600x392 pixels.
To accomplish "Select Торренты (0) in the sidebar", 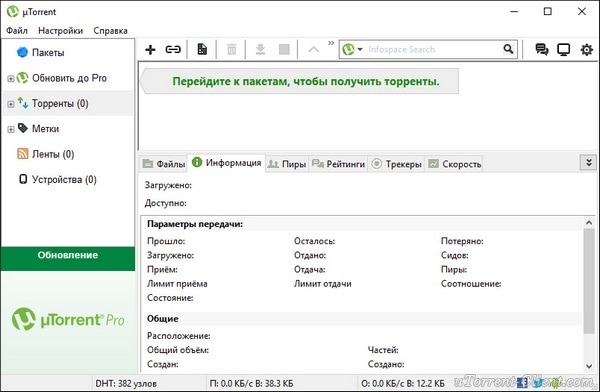I will pyautogui.click(x=60, y=103).
